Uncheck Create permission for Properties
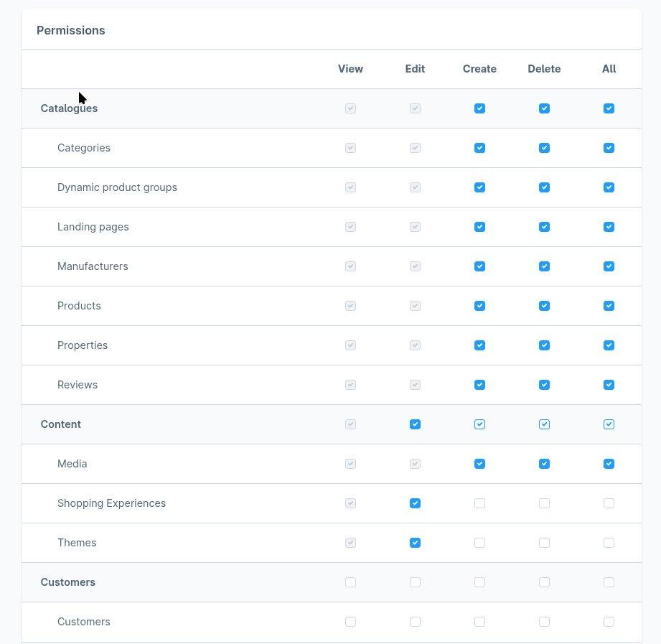This screenshot has height=644, width=661. point(479,345)
